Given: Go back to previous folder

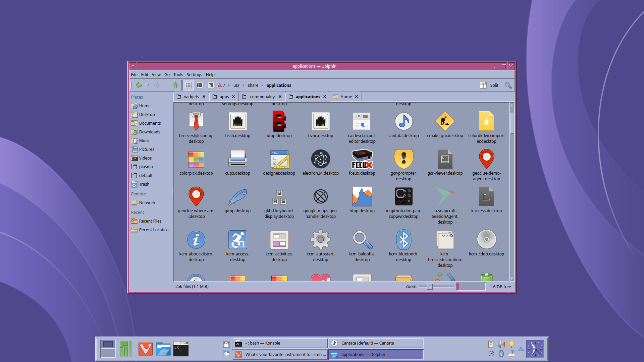Looking at the screenshot, I should tap(139, 85).
